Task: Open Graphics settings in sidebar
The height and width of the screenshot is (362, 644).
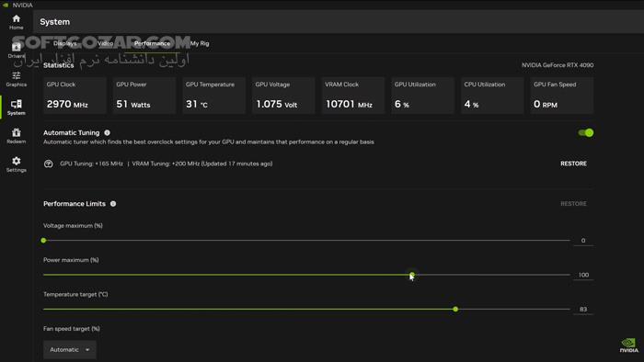Action: [x=16, y=79]
